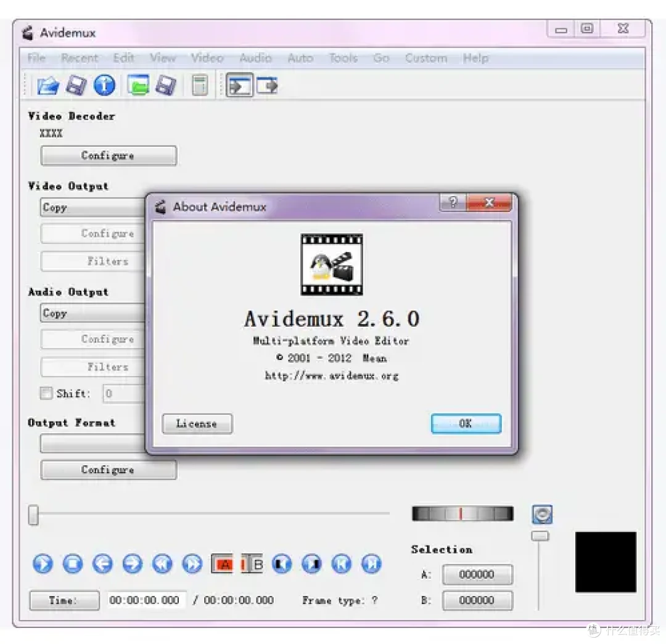Click the black preview thumbnail
The height and width of the screenshot is (644, 666).
pyautogui.click(x=606, y=561)
